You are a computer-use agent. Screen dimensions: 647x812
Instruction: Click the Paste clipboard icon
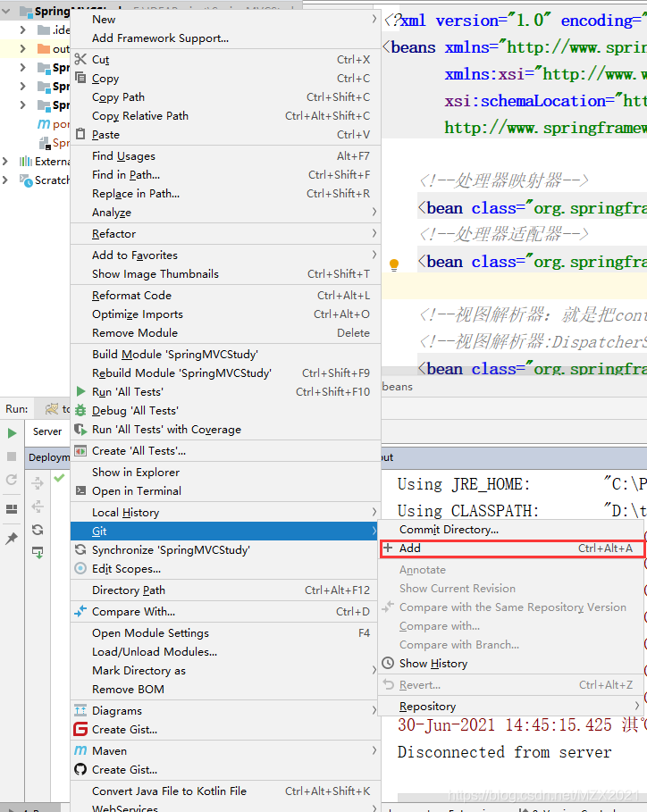pos(80,134)
